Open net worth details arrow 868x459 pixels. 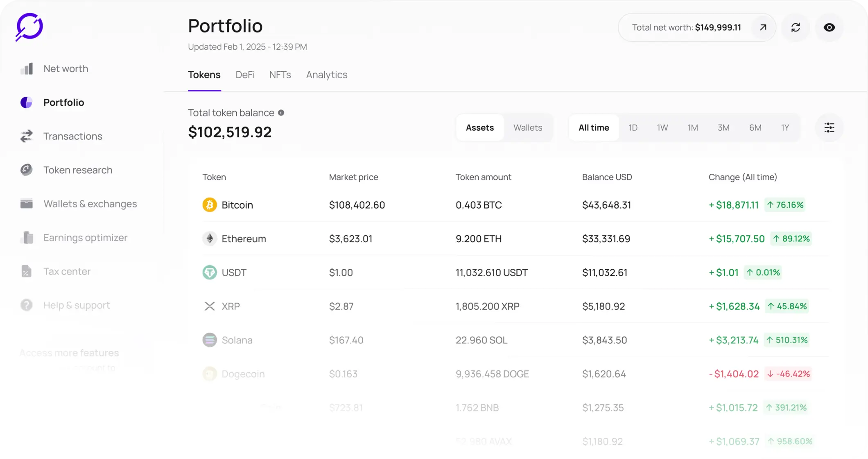coord(763,27)
